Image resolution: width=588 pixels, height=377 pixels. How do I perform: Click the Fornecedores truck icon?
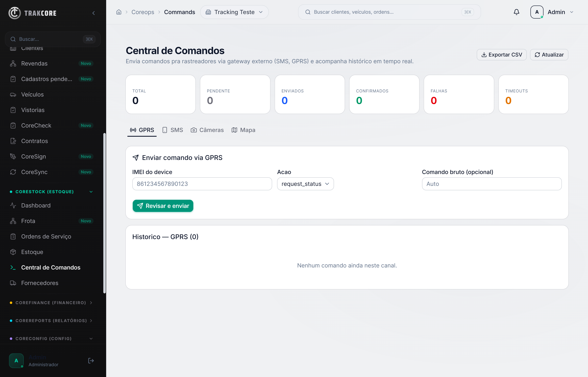13,283
